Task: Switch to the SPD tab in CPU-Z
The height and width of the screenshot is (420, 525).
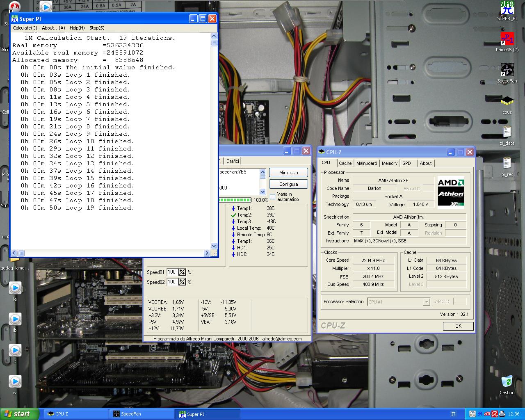Action: 407,163
